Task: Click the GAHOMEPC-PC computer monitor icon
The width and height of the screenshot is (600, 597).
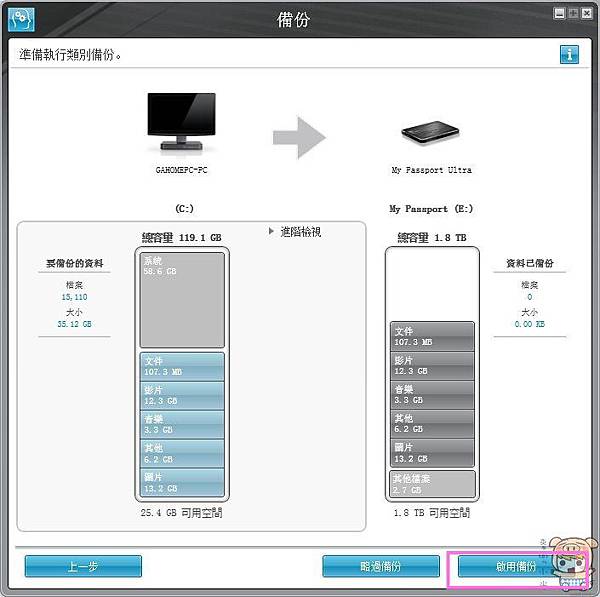Action: pyautogui.click(x=181, y=122)
